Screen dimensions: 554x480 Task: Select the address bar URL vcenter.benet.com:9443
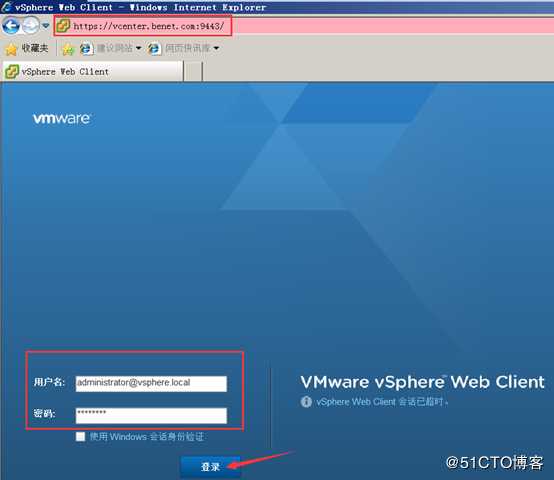(x=148, y=26)
